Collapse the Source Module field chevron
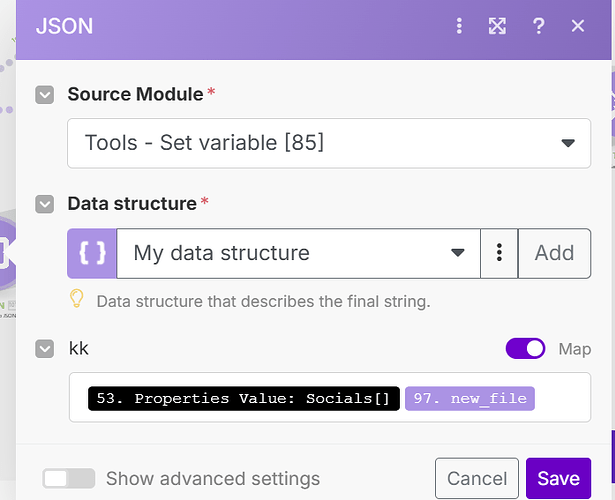Image resolution: width=615 pixels, height=500 pixels. coord(45,95)
